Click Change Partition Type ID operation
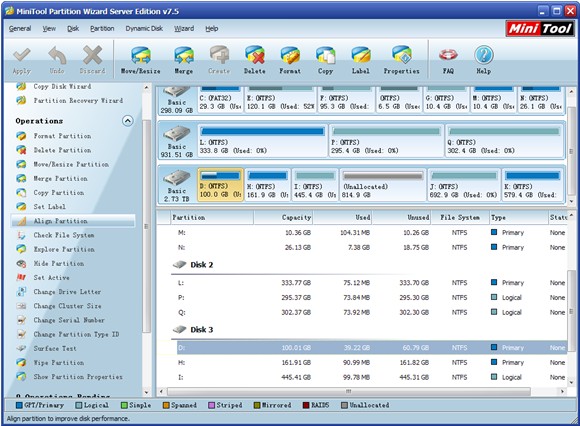 pos(76,334)
